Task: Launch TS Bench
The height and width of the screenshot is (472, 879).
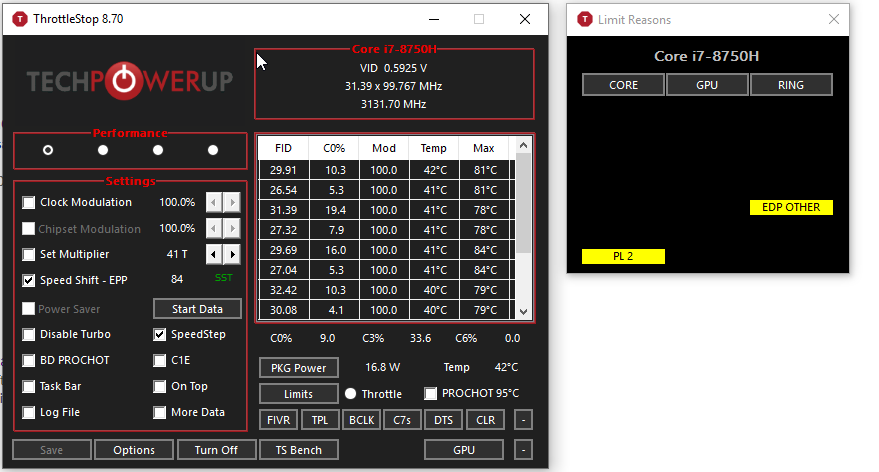Action: tap(299, 450)
